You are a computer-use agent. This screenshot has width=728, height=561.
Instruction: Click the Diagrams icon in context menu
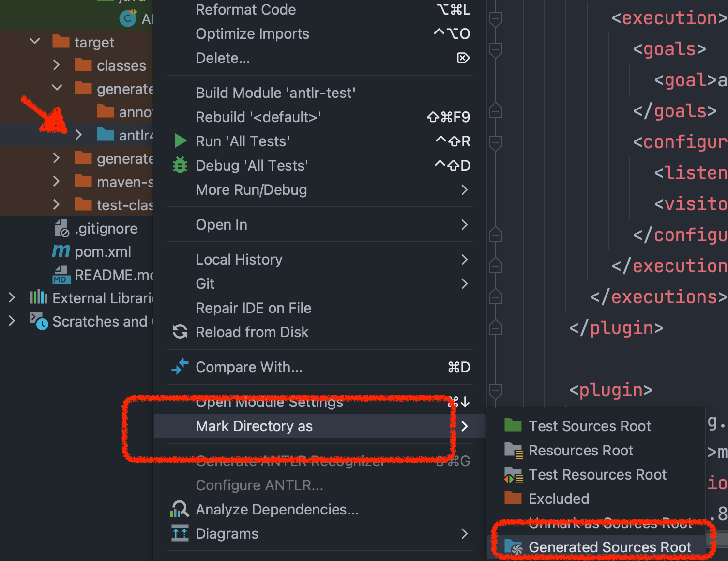pyautogui.click(x=180, y=533)
